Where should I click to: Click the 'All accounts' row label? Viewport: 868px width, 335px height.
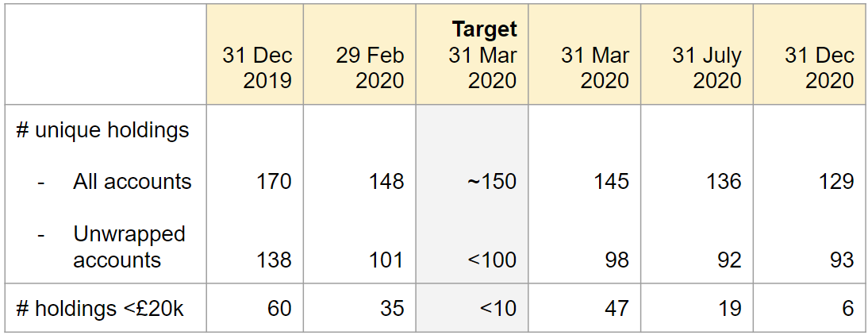click(x=132, y=181)
